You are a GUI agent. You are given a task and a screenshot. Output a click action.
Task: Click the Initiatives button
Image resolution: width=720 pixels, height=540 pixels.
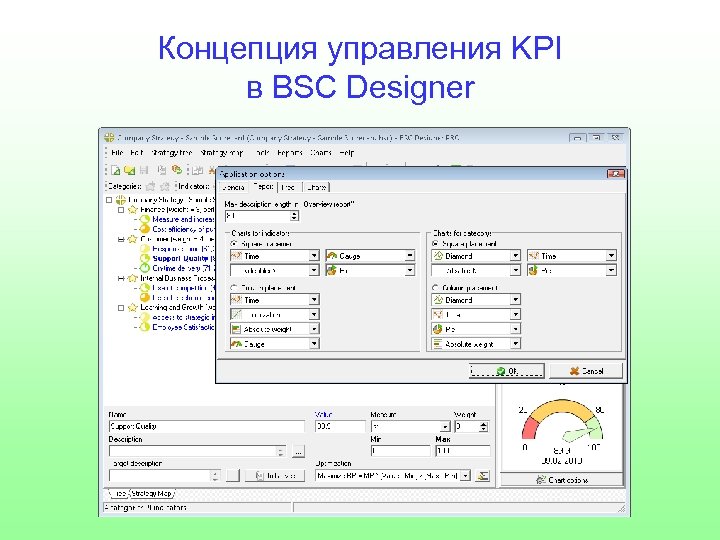point(275,476)
